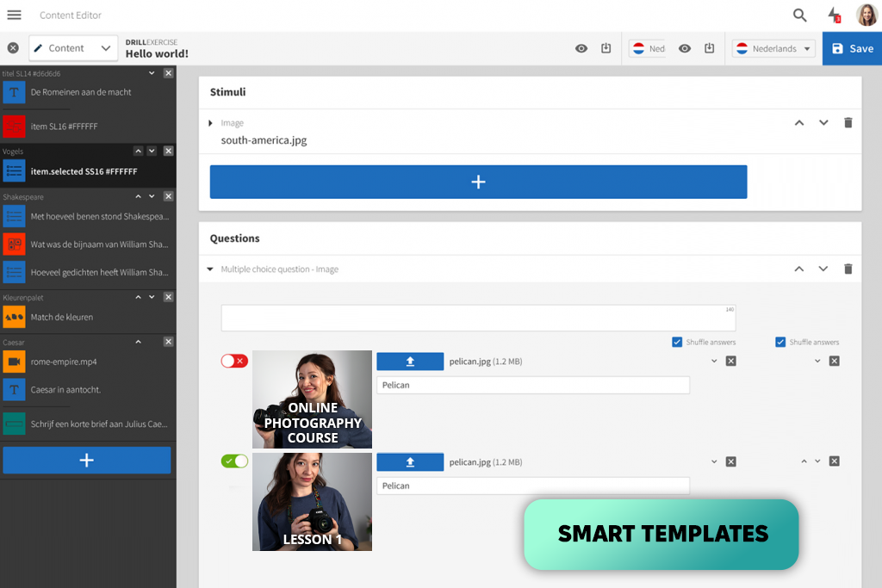This screenshot has width=882, height=588.
Task: Move Vogels group up
Action: pyautogui.click(x=139, y=151)
